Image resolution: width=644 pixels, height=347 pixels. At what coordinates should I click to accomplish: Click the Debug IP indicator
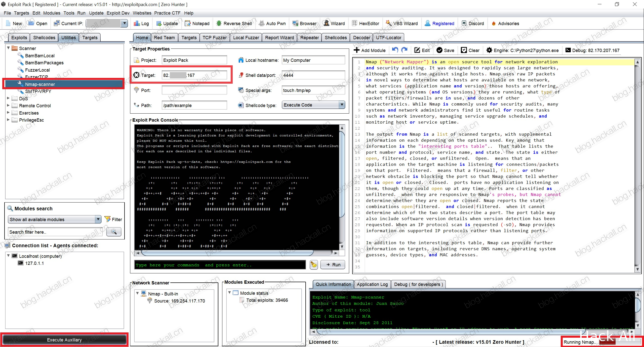pyautogui.click(x=592, y=50)
